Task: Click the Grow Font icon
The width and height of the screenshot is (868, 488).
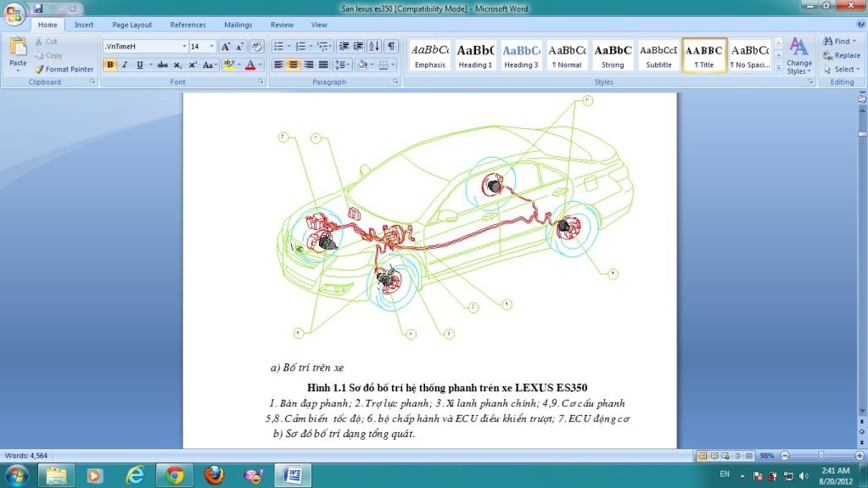Action: point(226,47)
